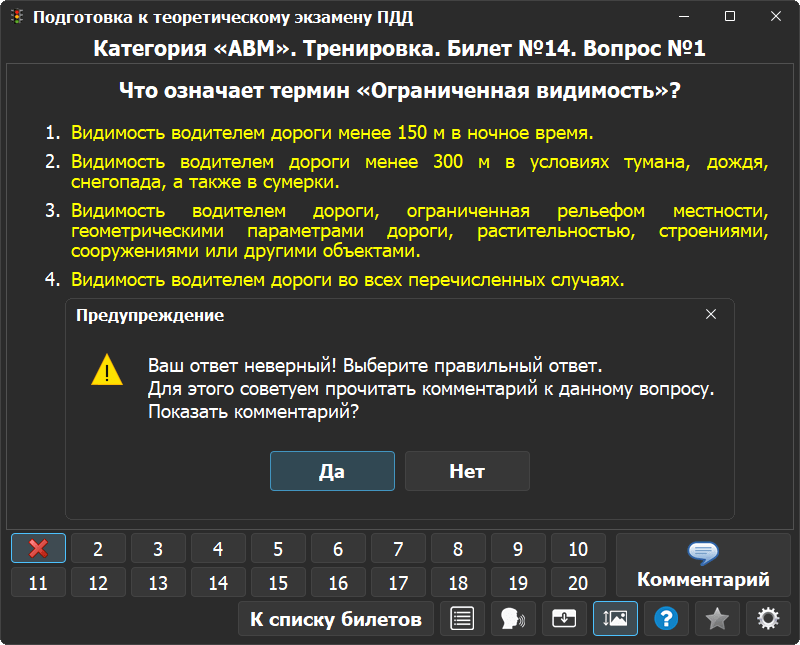Confirm with the Да button
The height and width of the screenshot is (645, 800).
pos(332,471)
